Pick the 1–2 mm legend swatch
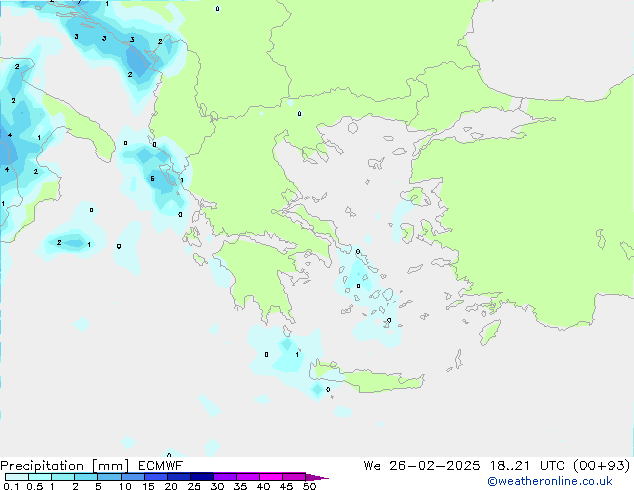This screenshot has width=634, height=490. coord(63,477)
